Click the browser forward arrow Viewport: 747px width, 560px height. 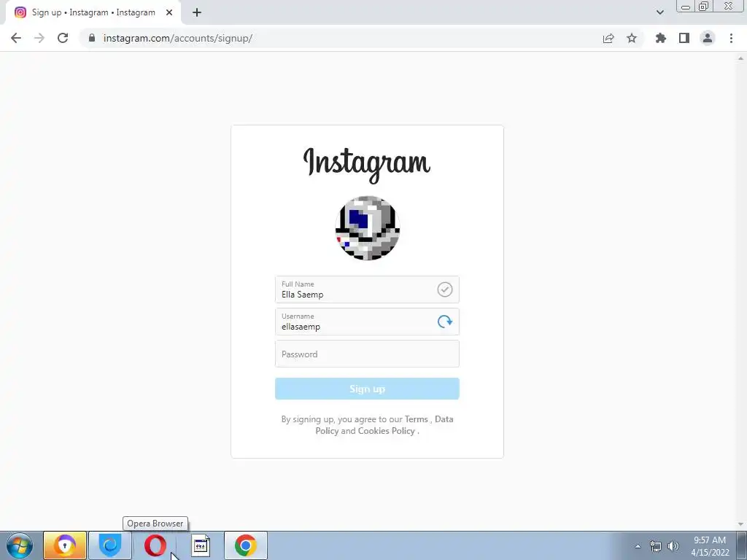(39, 38)
